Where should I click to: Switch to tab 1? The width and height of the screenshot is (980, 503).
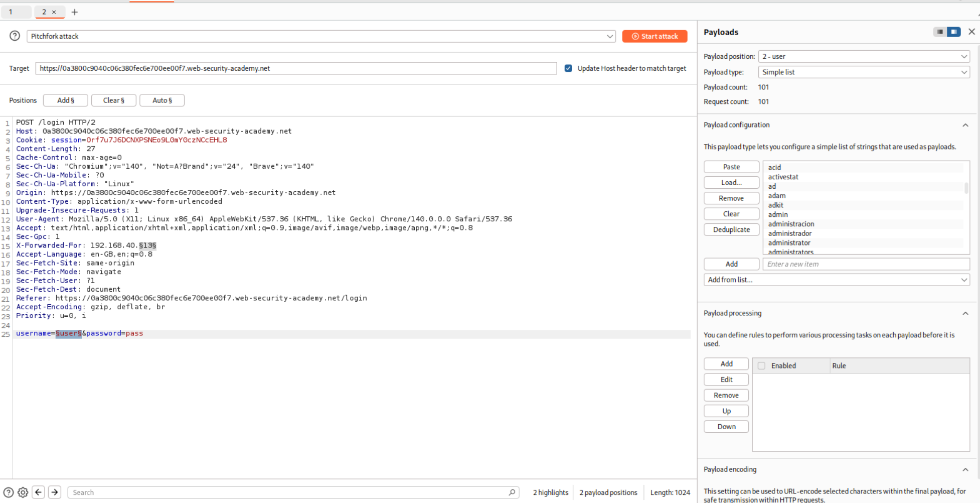click(11, 12)
